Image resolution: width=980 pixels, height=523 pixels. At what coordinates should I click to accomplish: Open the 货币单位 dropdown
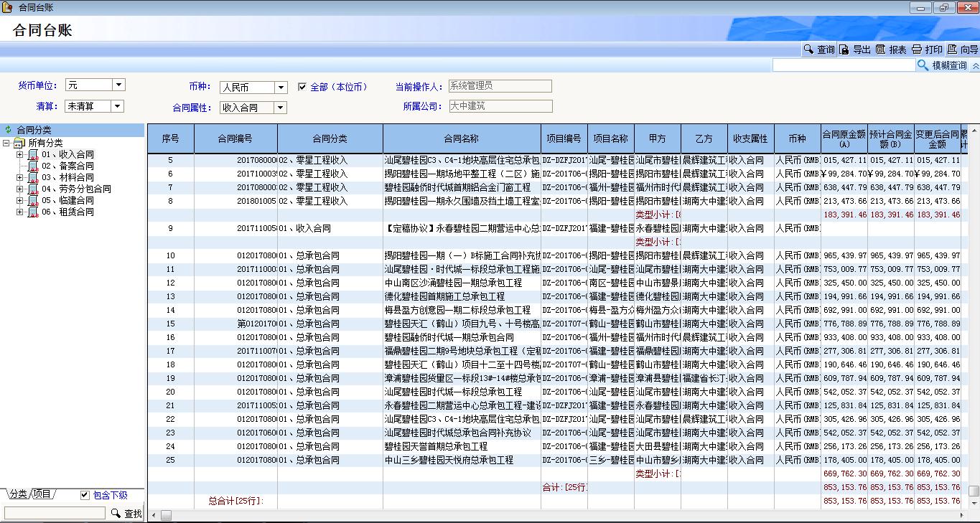tap(118, 85)
